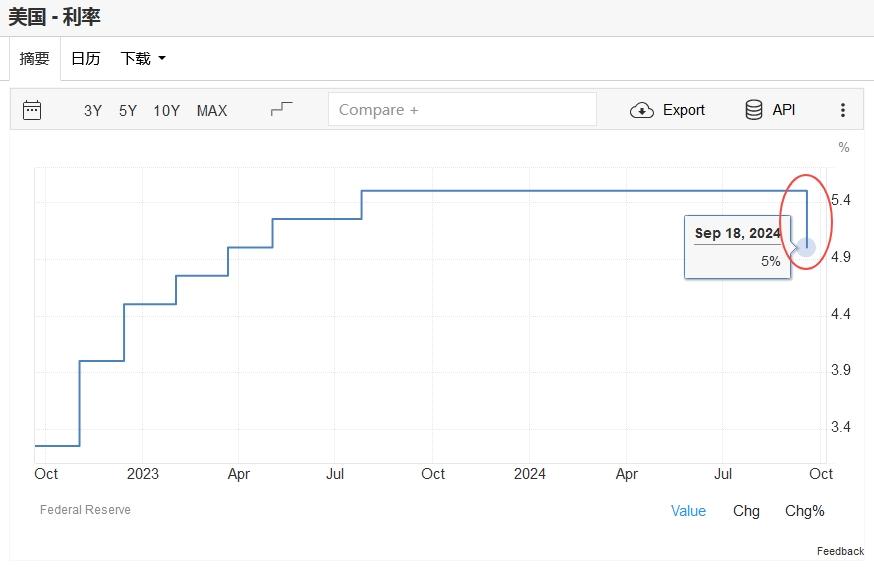Open the 日历 tab

point(85,59)
